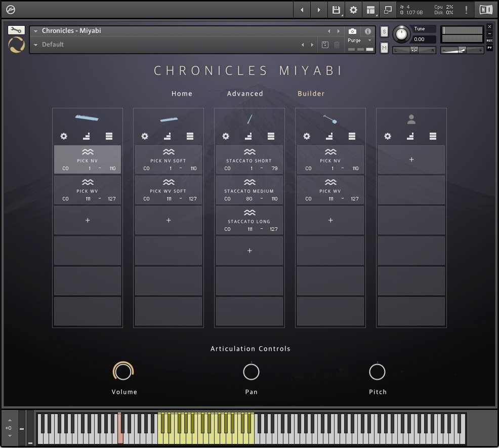Toggle minimized view icon in top toolbar
The image size is (499, 448).
[388, 10]
